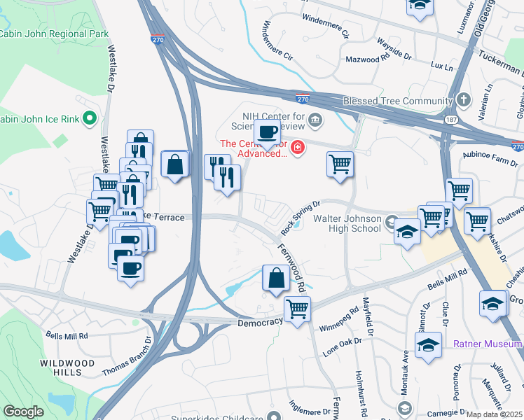Click the Cabin John Regional Park label
The height and width of the screenshot is (420, 524).
click(x=54, y=34)
